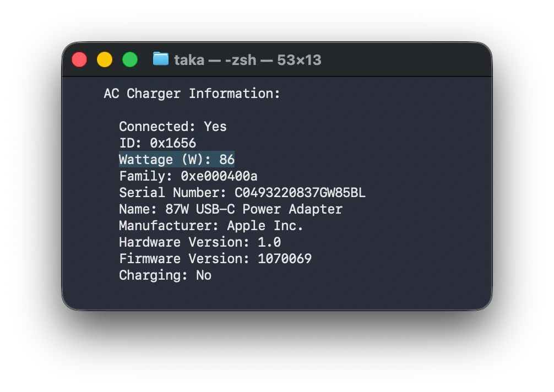The height and width of the screenshot is (392, 554).
Task: Click the firmware number 1070069
Action: (285, 259)
